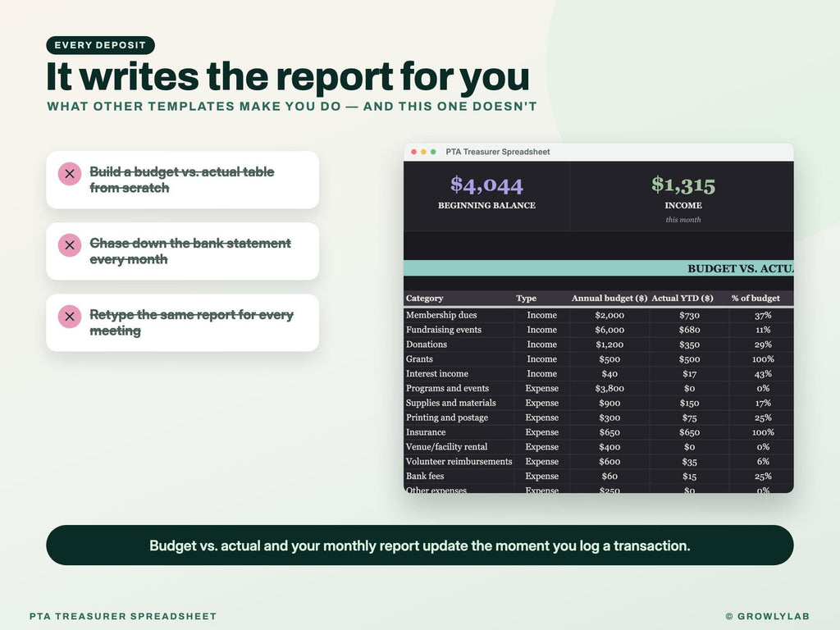
Task: Click the $2,000 annual budget for Membership dues
Action: (x=609, y=315)
